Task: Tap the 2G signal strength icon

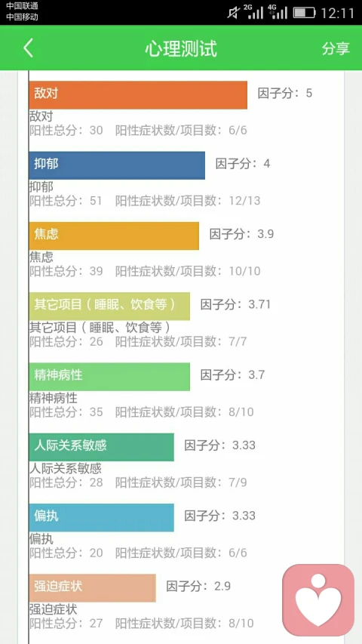Action: 253,12
